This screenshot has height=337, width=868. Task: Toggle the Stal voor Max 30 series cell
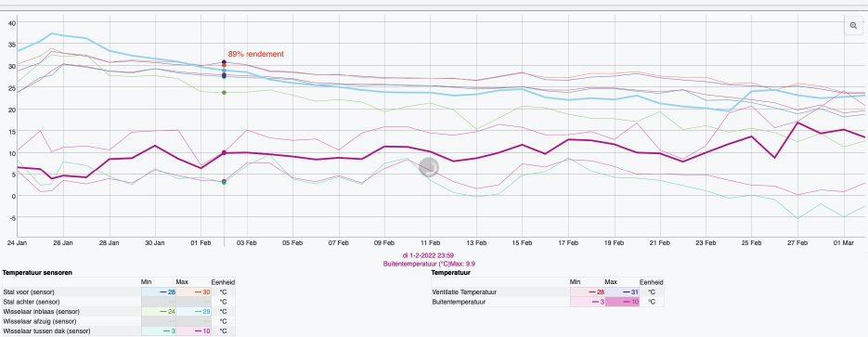point(193,292)
